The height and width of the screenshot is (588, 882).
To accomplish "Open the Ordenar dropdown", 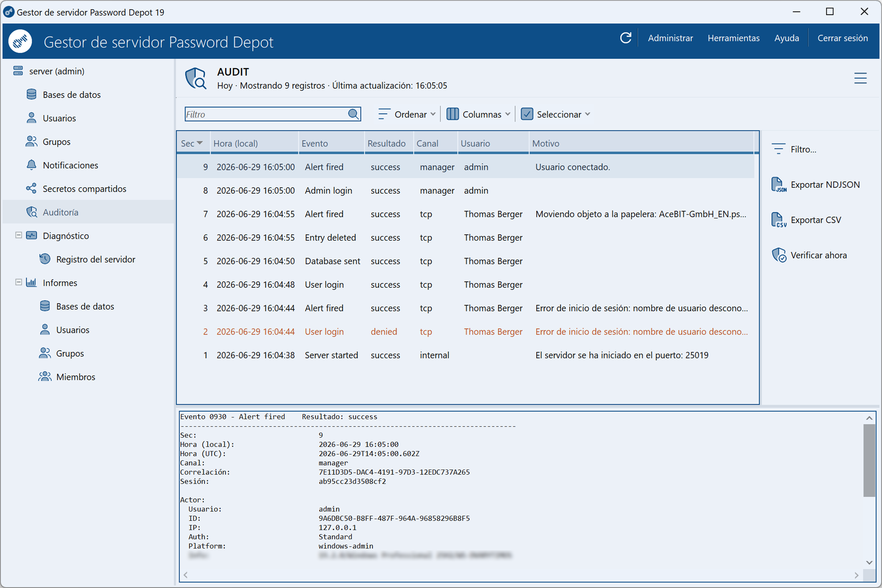I will pos(407,114).
